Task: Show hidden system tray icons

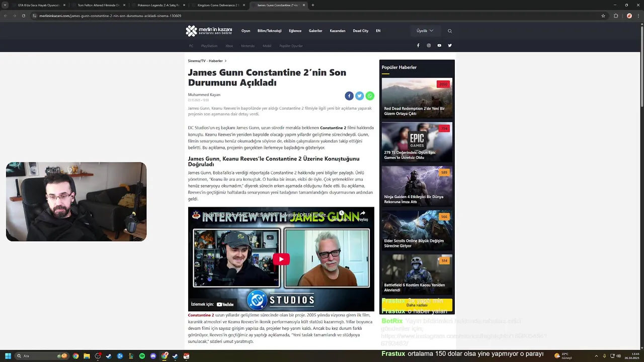Action: tap(597, 356)
